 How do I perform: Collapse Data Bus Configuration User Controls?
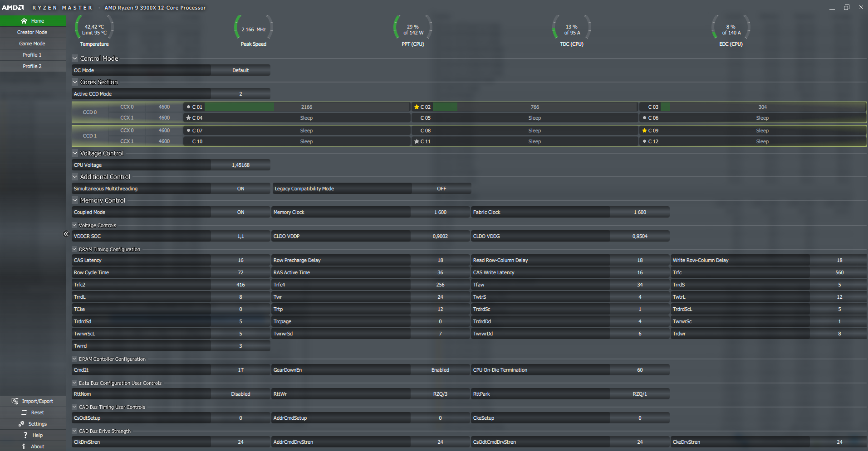[x=74, y=383]
